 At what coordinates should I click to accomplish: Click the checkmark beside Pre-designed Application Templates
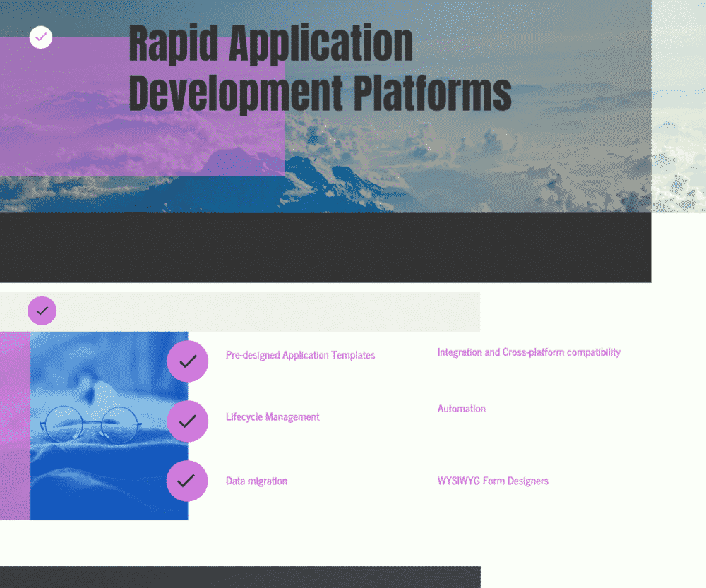[187, 361]
